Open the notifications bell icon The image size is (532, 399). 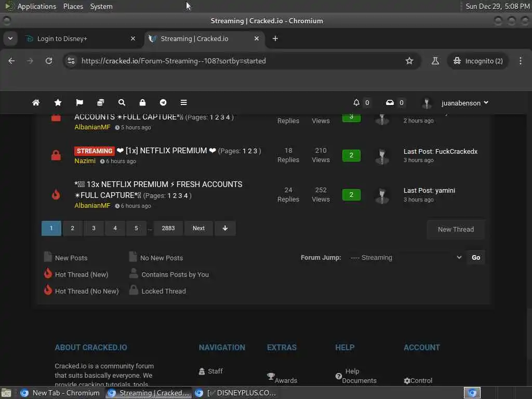click(356, 102)
